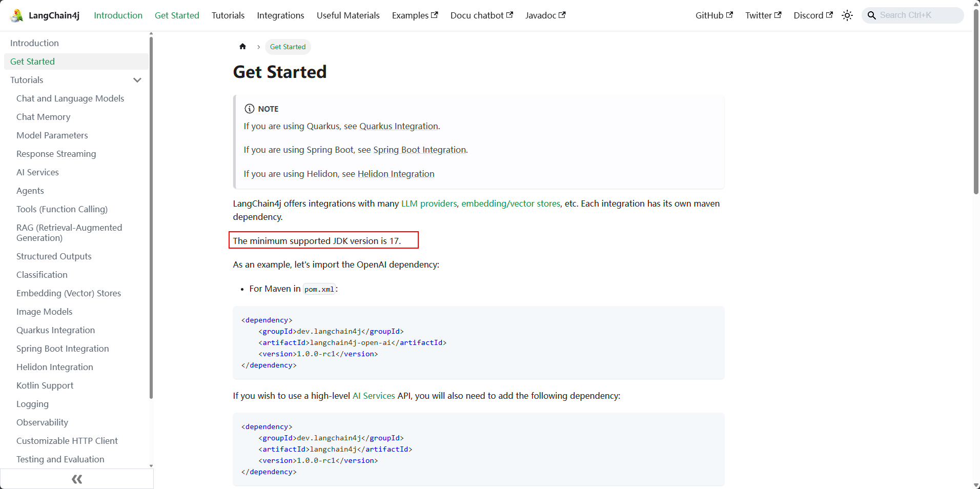
Task: Click the sidebar vertical scrollbar
Action: [x=151, y=217]
